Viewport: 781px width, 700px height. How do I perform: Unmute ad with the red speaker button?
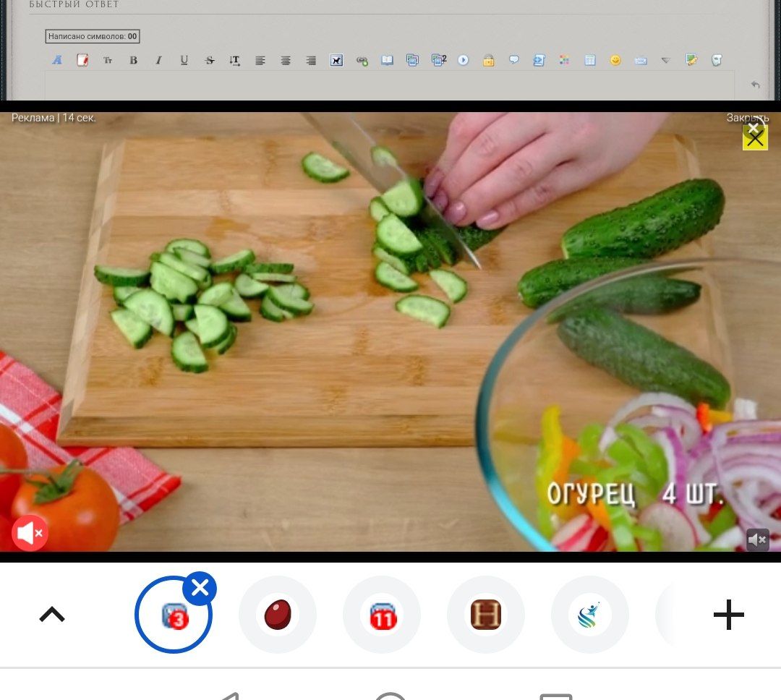(30, 533)
